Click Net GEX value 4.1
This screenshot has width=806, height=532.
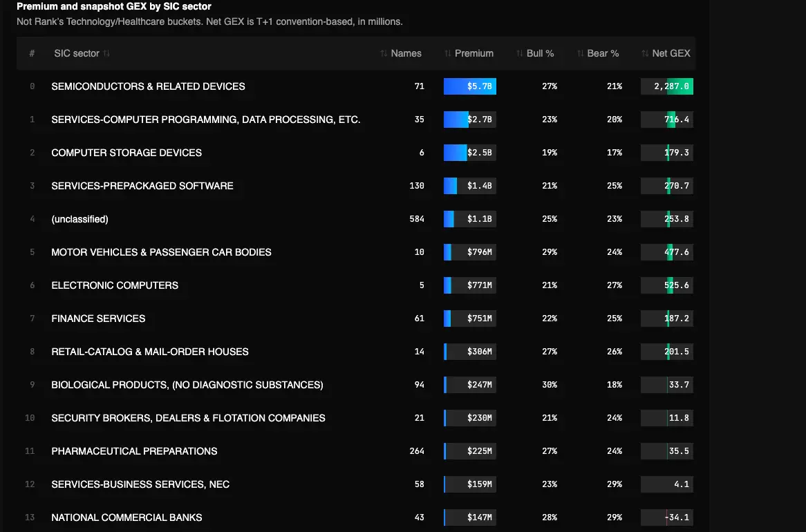(666, 484)
